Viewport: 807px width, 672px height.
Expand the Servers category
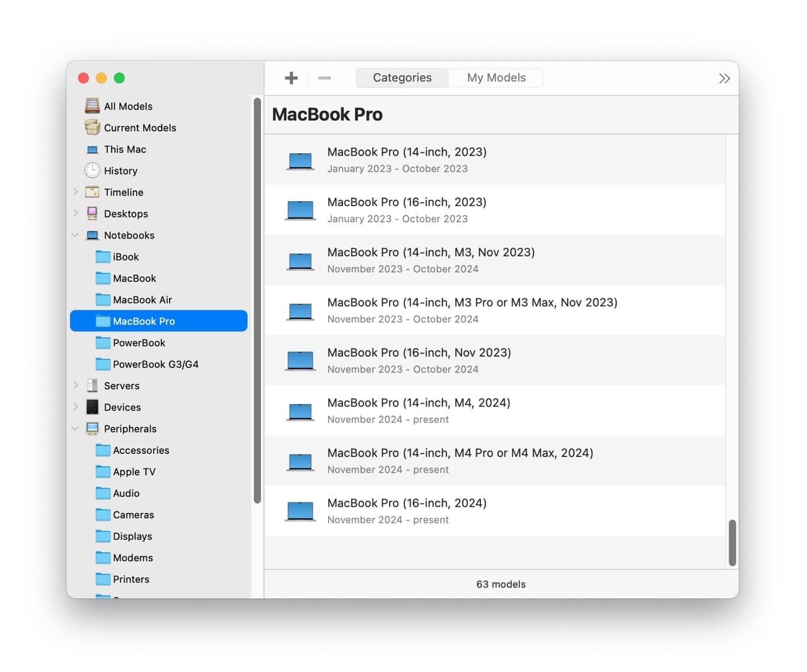pyautogui.click(x=76, y=385)
